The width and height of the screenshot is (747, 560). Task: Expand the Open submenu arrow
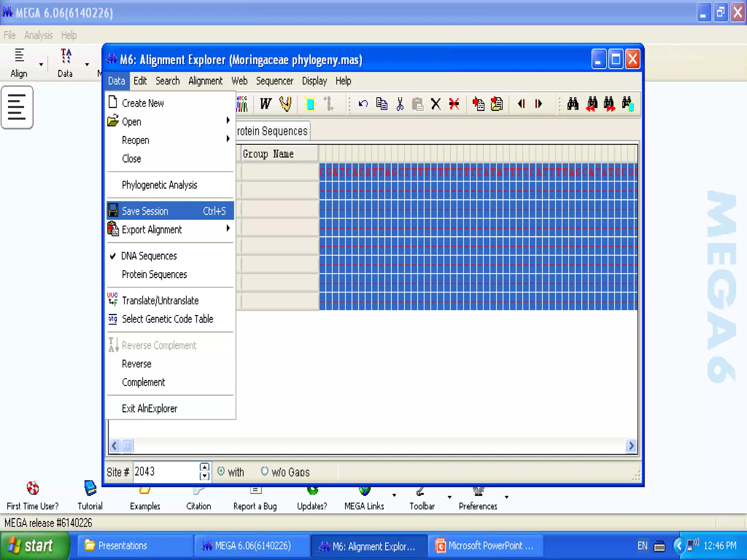click(228, 120)
